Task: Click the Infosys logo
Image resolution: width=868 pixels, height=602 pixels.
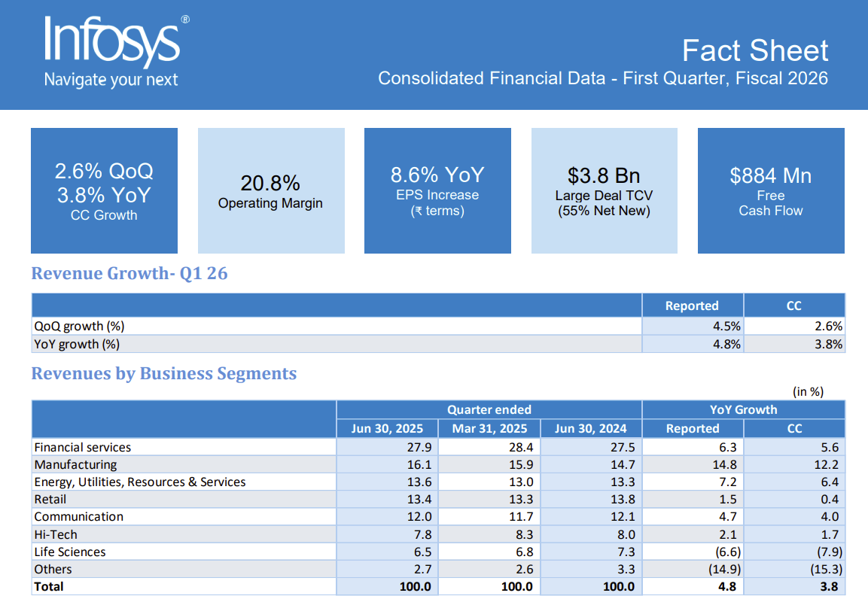Action: [113, 39]
